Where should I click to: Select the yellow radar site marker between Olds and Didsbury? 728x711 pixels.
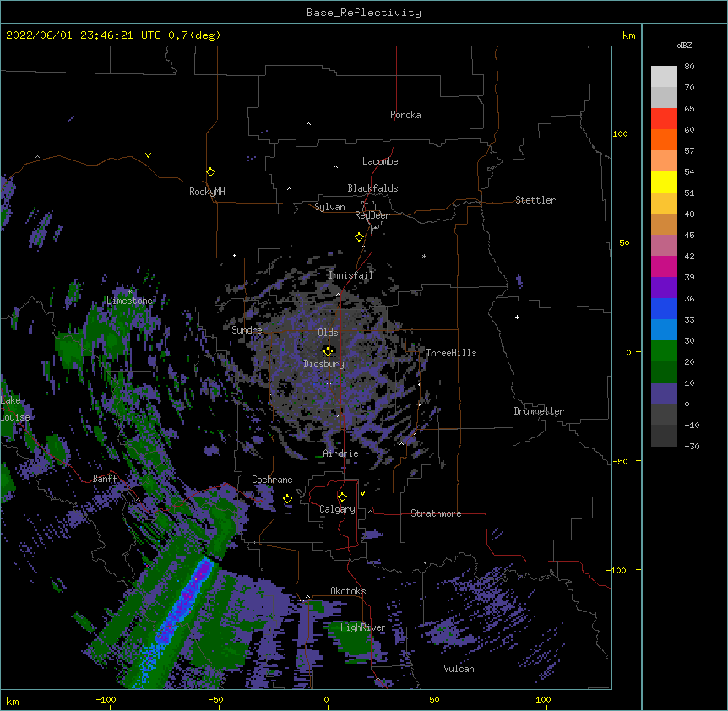[328, 351]
